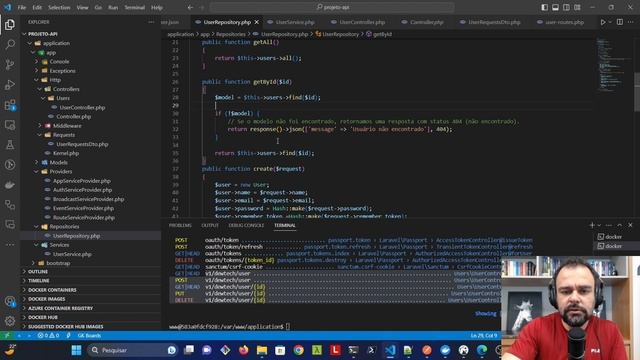The width and height of the screenshot is (640, 360).
Task: Open the Search view in activity bar
Action: 10,44
